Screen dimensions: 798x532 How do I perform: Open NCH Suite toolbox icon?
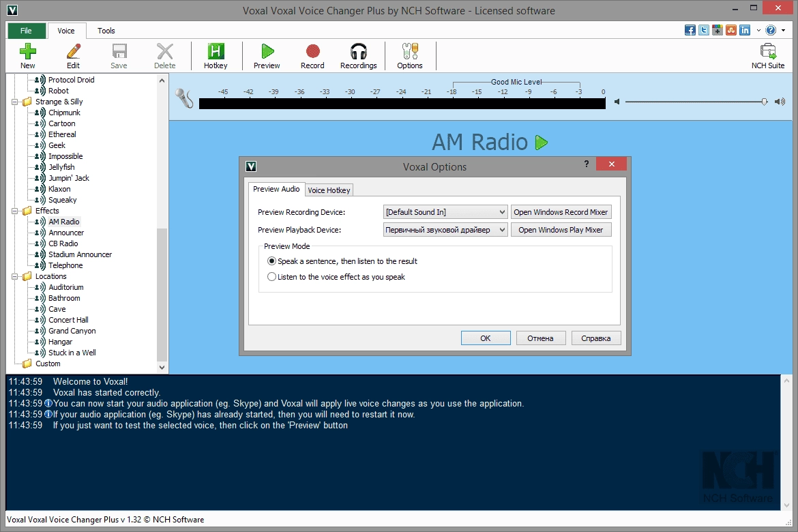768,51
